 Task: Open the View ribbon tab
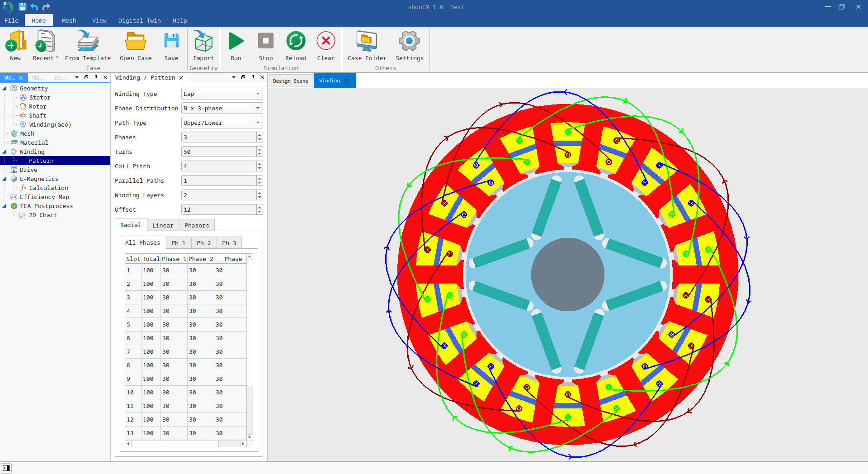click(x=99, y=20)
